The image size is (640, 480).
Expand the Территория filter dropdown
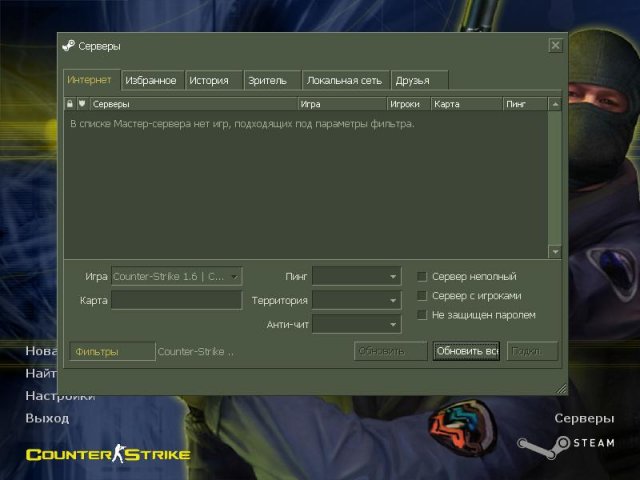coord(356,300)
